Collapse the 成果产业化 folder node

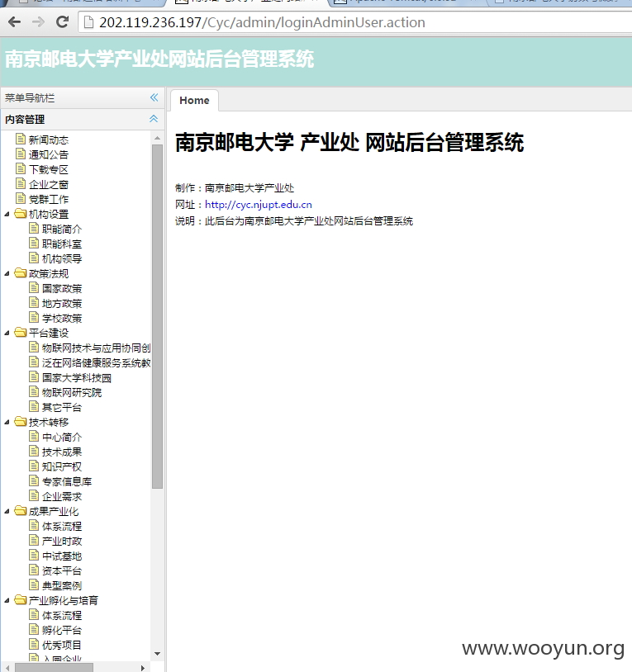click(x=7, y=511)
